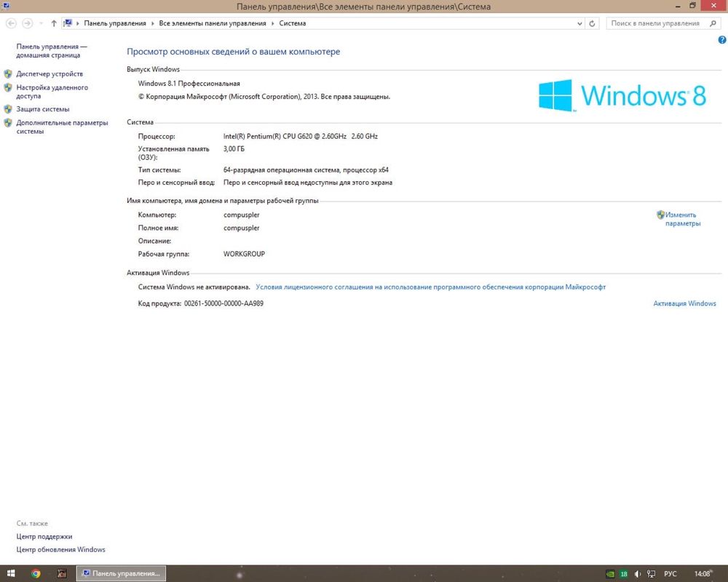Launch Google Chrome from the taskbar

point(36,574)
